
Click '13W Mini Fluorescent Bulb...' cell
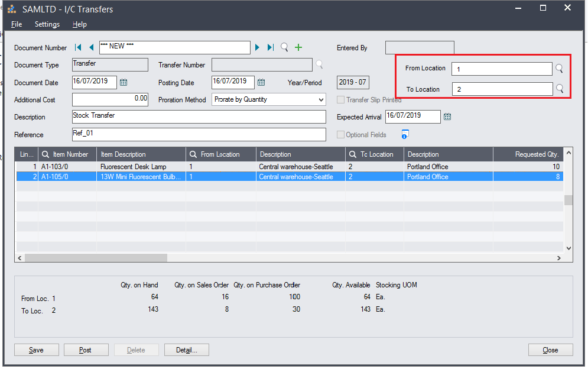tap(141, 176)
